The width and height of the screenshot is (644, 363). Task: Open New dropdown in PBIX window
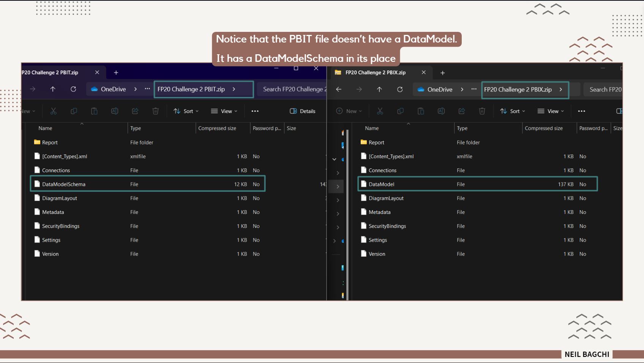click(349, 111)
